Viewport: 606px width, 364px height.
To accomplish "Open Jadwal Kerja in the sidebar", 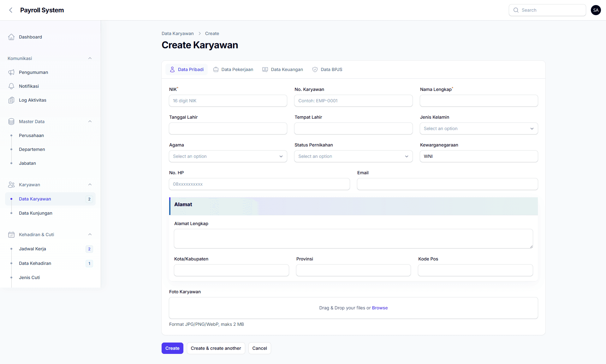I will 50,249.
